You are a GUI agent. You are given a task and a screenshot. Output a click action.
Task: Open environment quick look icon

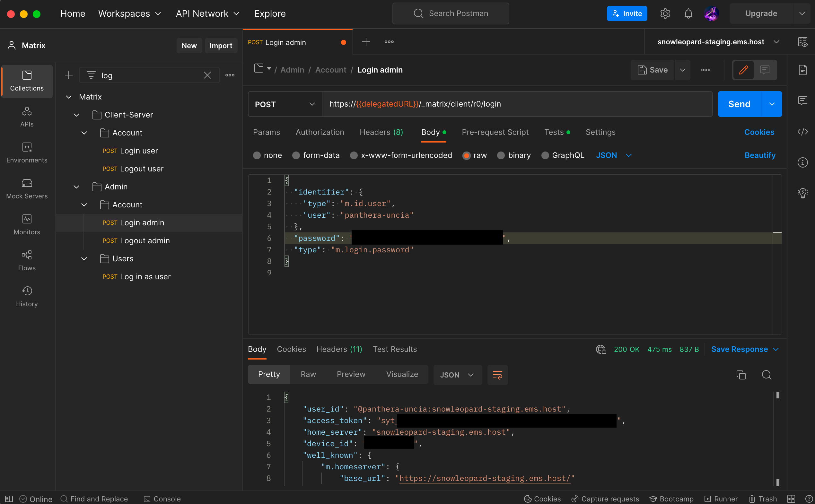802,42
